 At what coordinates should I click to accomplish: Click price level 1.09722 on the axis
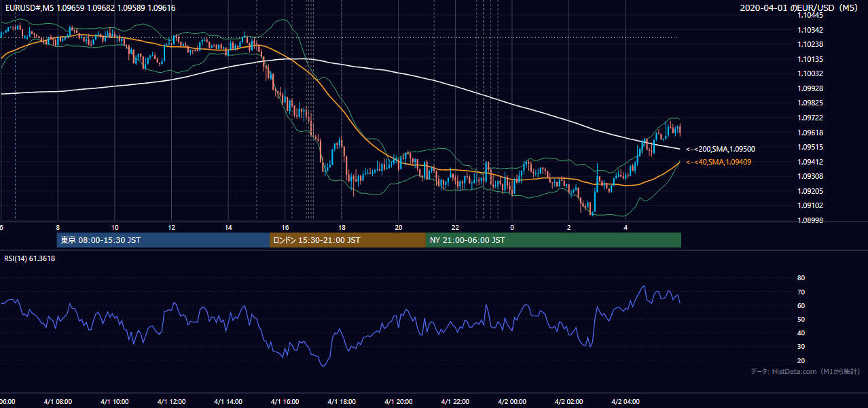[x=810, y=118]
